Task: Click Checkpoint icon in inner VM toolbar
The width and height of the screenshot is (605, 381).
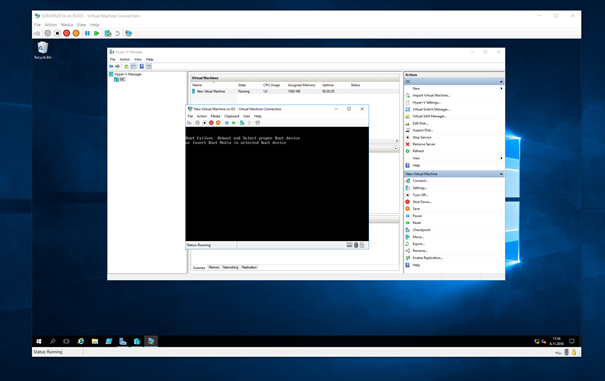Action: (x=242, y=123)
